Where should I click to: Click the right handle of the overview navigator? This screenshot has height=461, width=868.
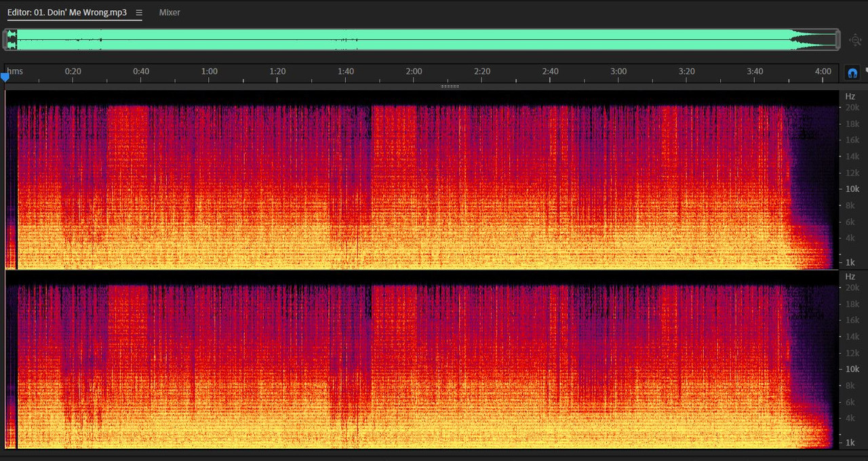[x=837, y=39]
